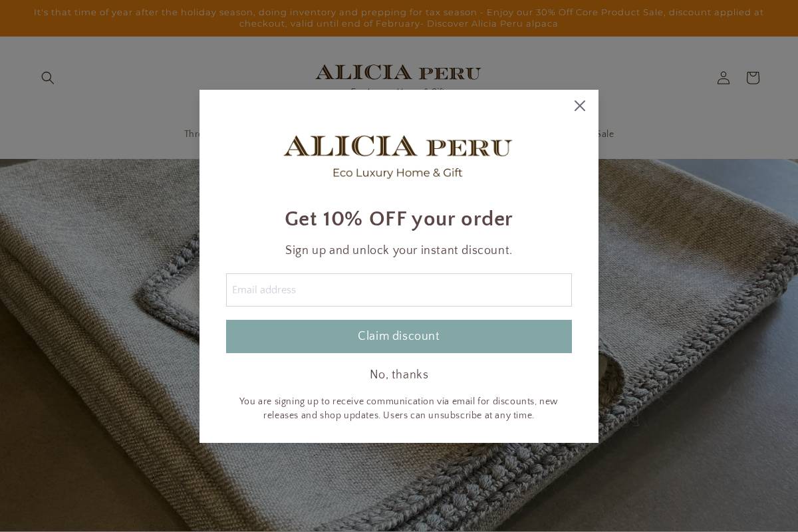This screenshot has height=532, width=798.
Task: Click the email consent disclaimer text
Action: [399, 408]
